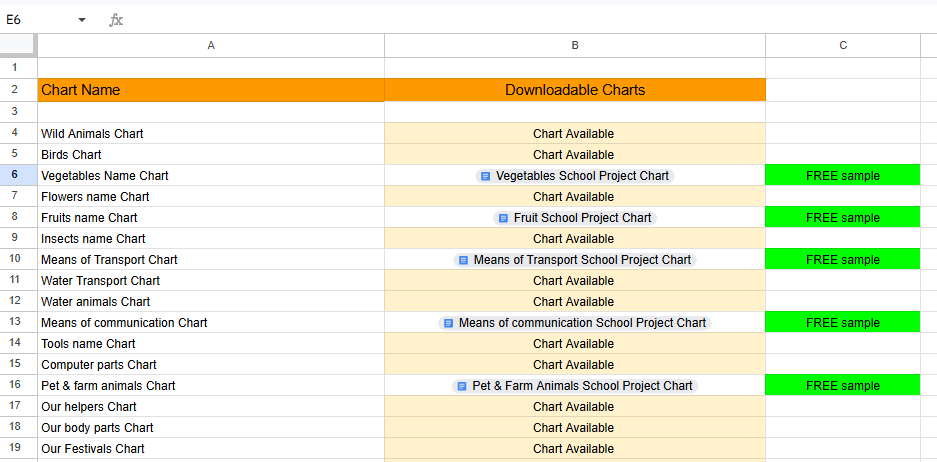The height and width of the screenshot is (462, 937).
Task: Open Means of communication School Project Chart chip
Action: (x=575, y=323)
